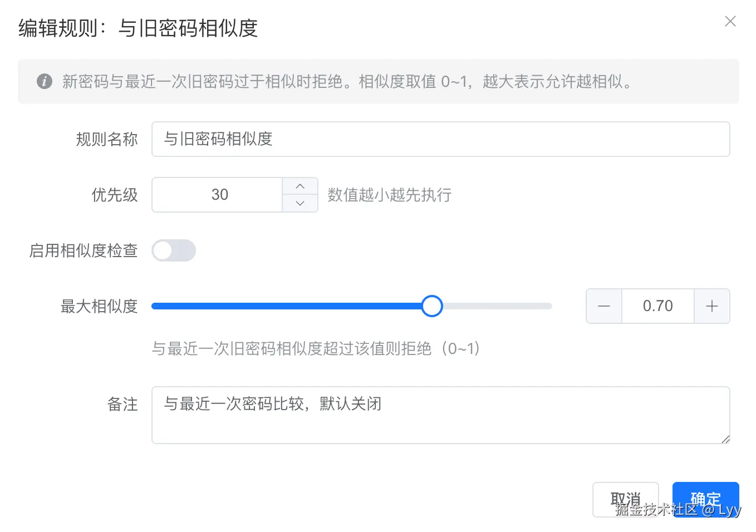Click the unfilled end of the slider track
Image resolution: width=756 pixels, height=532 pixels.
pyautogui.click(x=497, y=306)
